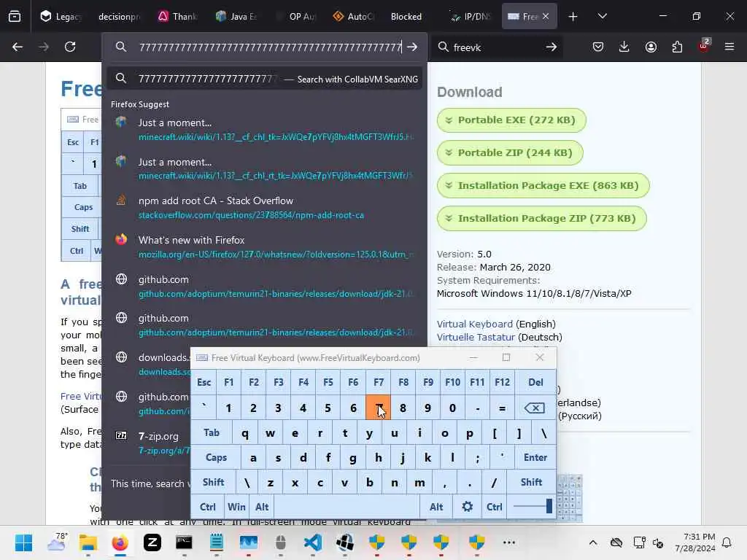Switch to the Blocked tab
Viewport: 747px width, 560px height.
click(x=406, y=16)
